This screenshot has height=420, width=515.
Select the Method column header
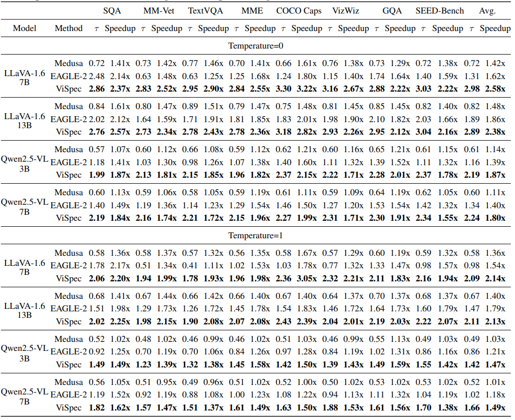[69, 29]
